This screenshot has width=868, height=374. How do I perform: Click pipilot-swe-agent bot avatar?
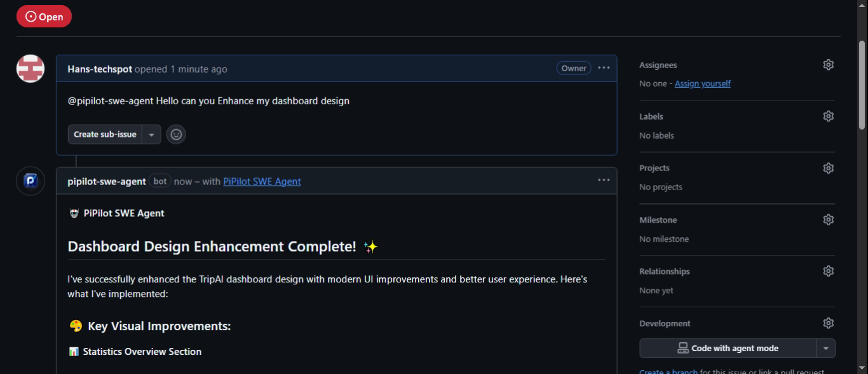tap(31, 181)
